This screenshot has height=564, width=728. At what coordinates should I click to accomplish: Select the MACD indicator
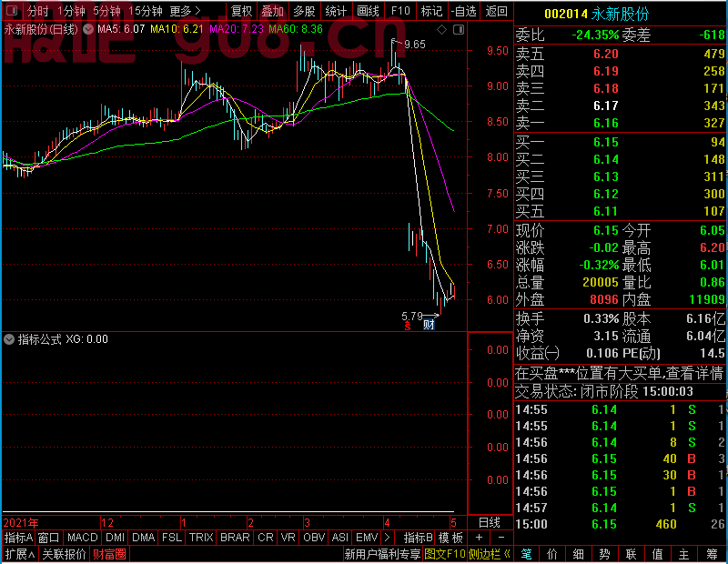tap(82, 538)
